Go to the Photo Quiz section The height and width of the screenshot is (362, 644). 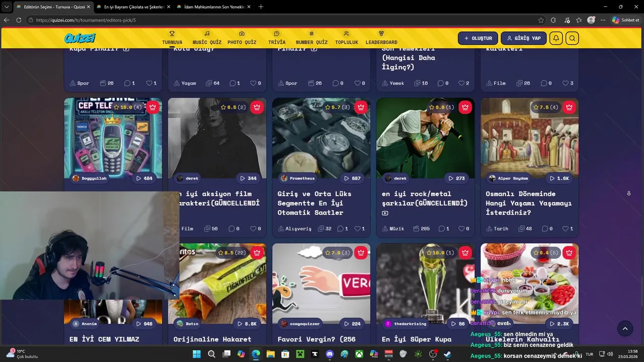[x=242, y=38]
